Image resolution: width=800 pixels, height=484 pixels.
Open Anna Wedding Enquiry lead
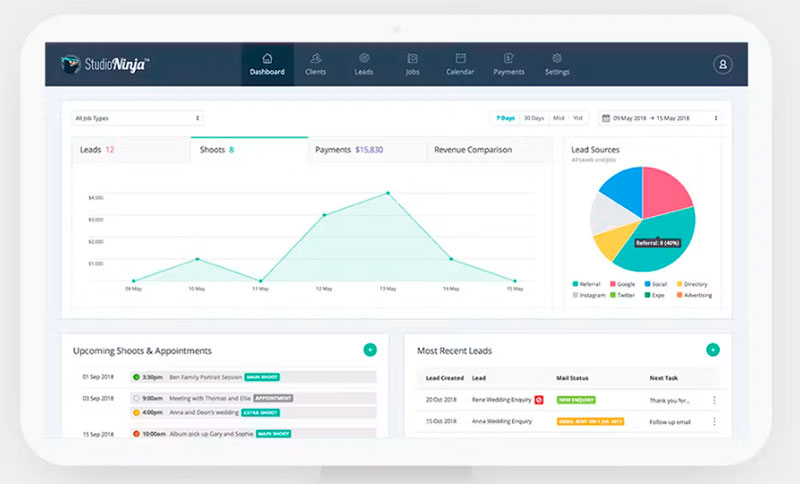tap(502, 421)
